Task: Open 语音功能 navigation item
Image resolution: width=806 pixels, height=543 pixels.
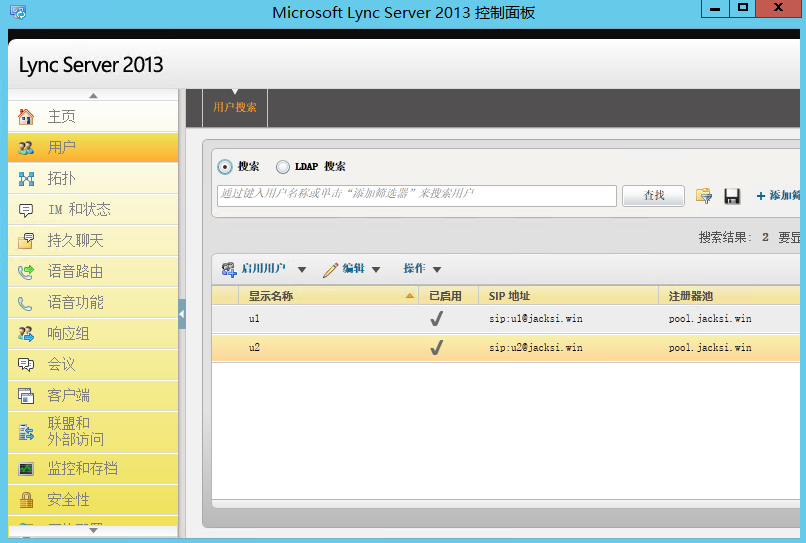Action: [93, 303]
